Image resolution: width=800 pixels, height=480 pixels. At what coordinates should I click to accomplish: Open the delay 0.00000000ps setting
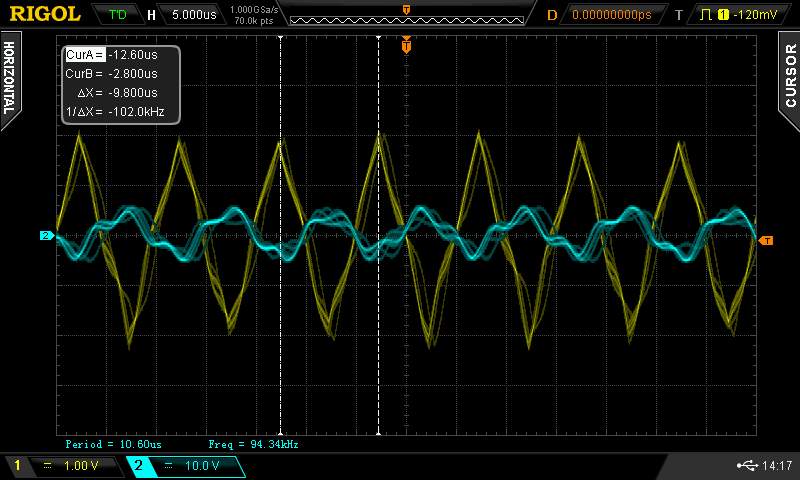point(610,15)
